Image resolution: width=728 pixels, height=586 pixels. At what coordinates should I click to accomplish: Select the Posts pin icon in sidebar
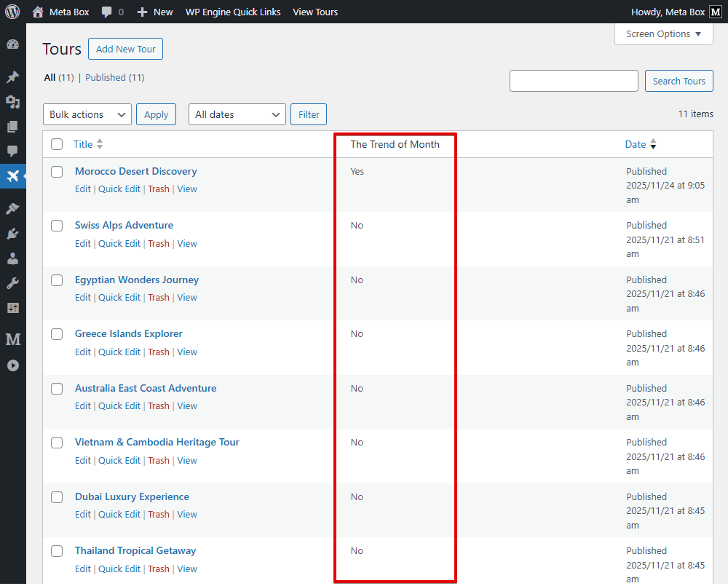(x=12, y=76)
